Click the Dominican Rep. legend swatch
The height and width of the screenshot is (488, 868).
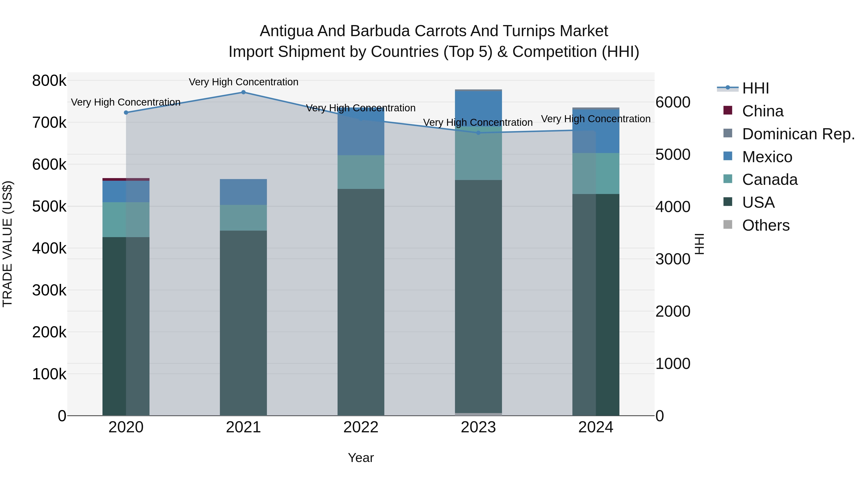click(x=728, y=133)
